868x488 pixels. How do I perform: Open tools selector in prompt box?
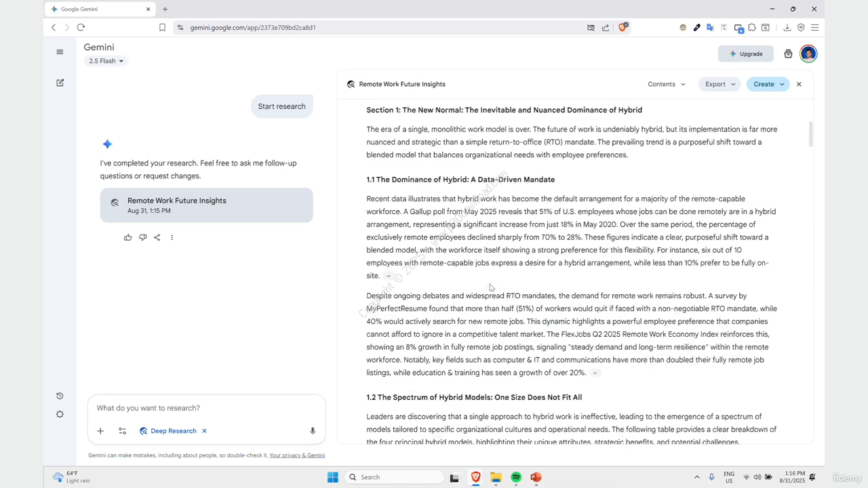[x=122, y=431]
